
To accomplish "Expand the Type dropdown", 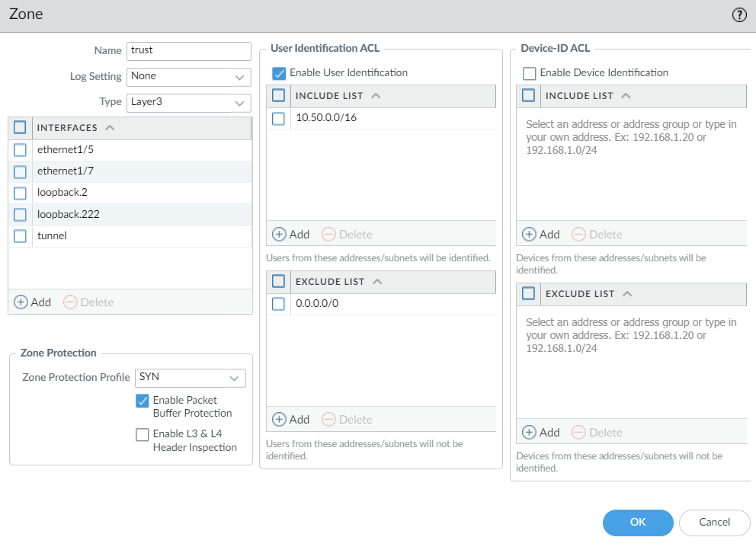I will coord(239,102).
